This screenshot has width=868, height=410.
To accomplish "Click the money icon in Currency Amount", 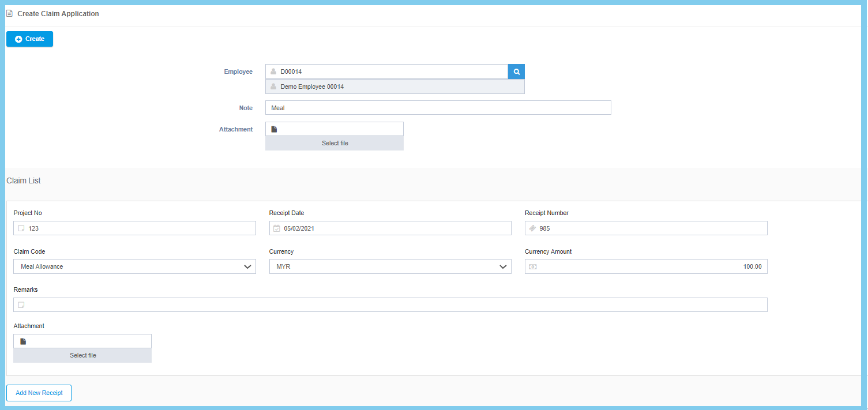I will click(x=532, y=267).
